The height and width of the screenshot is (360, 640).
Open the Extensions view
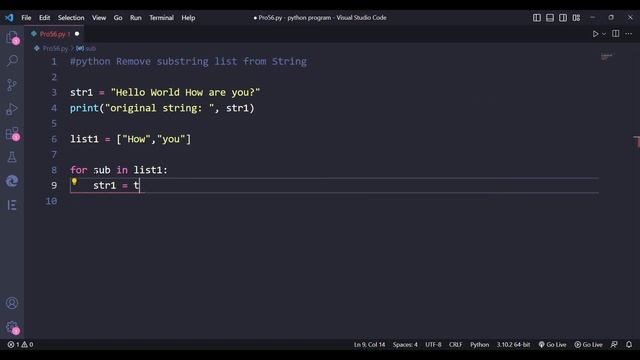[12, 133]
